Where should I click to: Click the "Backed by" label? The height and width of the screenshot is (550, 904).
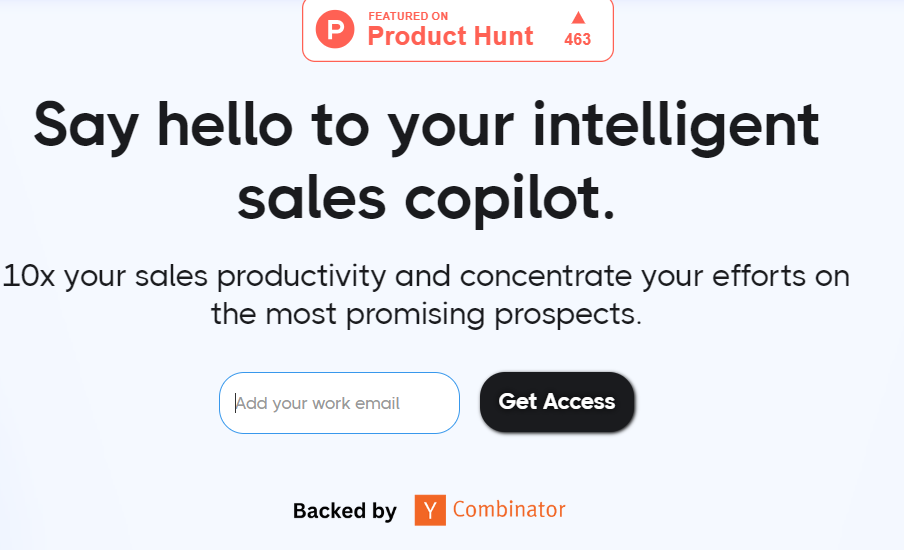point(345,511)
